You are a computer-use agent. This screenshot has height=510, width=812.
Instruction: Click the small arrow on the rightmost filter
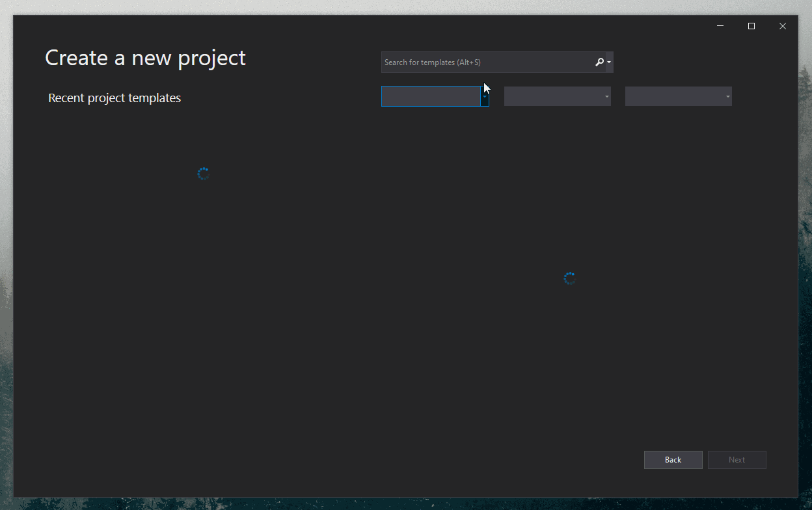727,96
